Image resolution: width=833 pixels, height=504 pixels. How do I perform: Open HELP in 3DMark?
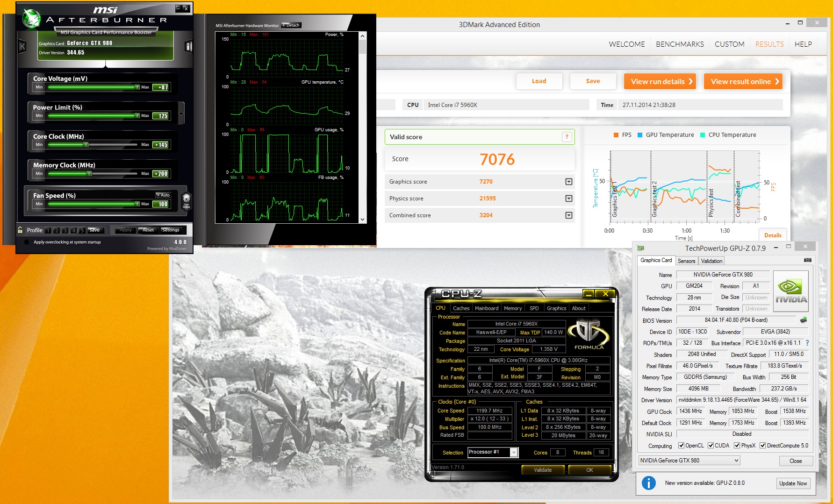pyautogui.click(x=803, y=44)
